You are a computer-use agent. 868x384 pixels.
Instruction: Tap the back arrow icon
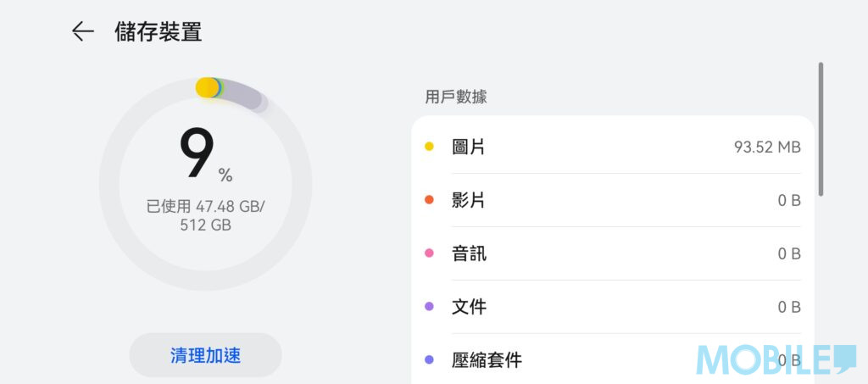pyautogui.click(x=82, y=32)
